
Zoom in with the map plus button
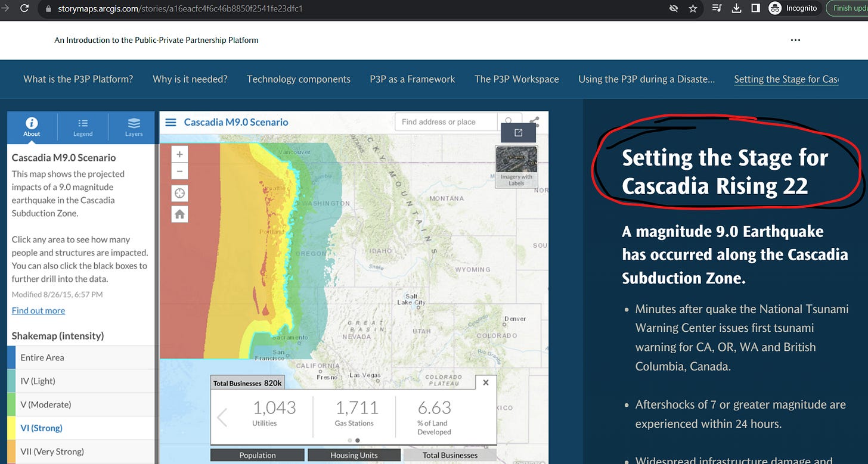[179, 154]
